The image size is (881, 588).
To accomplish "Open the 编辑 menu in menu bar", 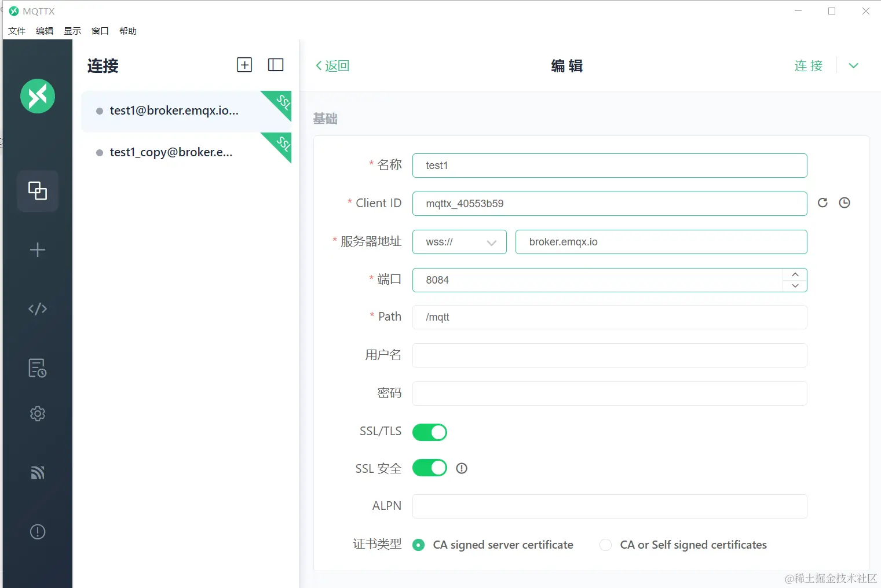I will [44, 31].
